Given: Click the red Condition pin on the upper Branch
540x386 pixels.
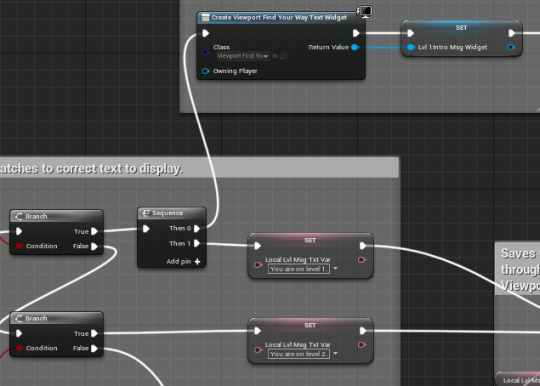Looking at the screenshot, I should [19, 246].
